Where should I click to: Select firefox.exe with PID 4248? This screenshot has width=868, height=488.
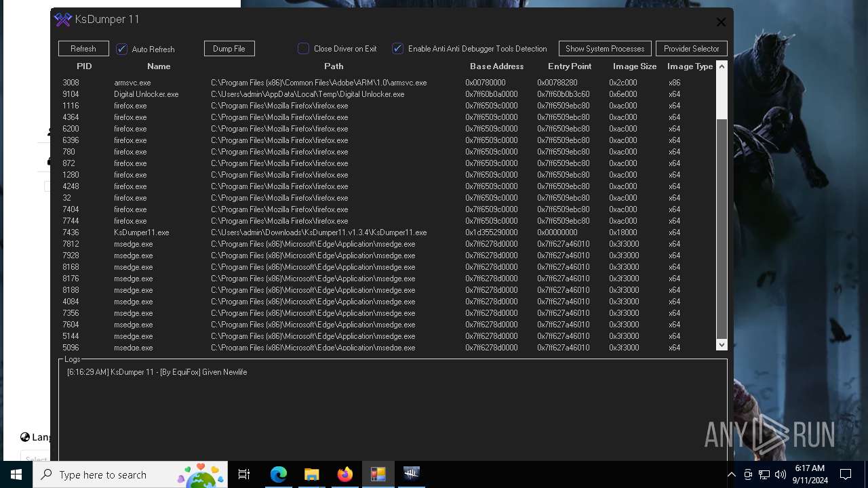pyautogui.click(x=387, y=186)
